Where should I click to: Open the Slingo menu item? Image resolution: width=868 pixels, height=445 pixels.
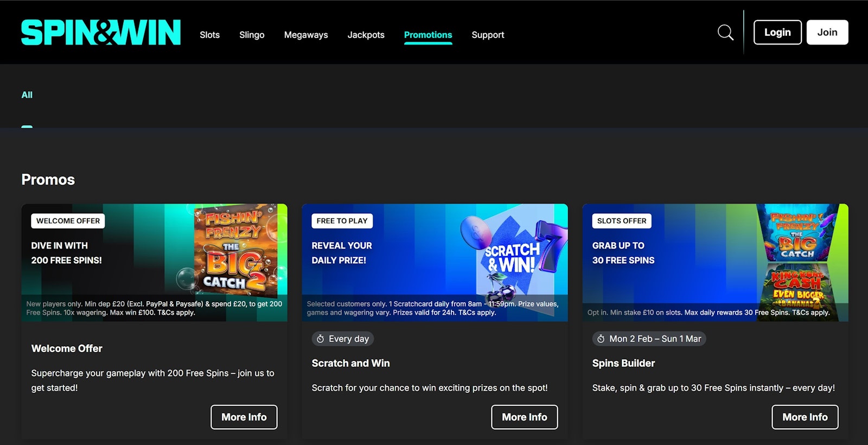[x=252, y=35]
